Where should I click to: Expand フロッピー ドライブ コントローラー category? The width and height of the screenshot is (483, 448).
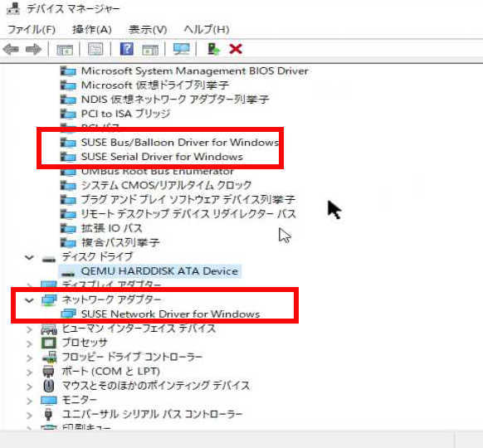pos(29,358)
